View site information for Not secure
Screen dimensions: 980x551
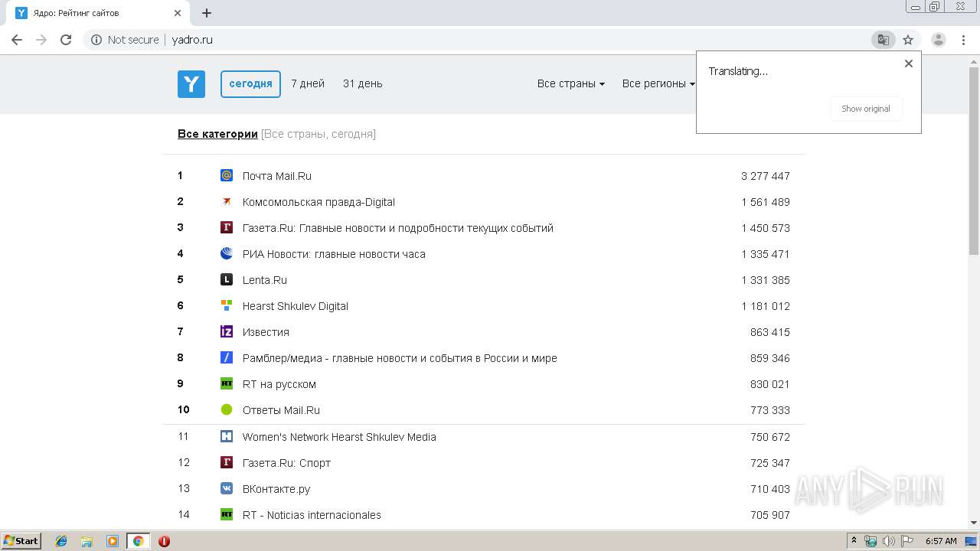coord(125,40)
